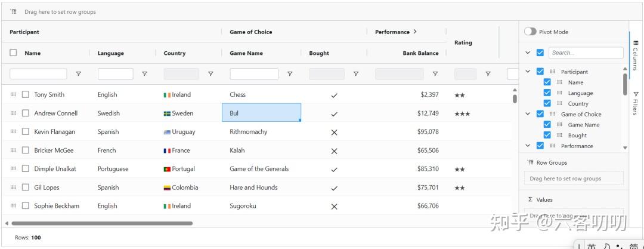644x249 pixels.
Task: Select the Kevin Flanagan row checkbox
Action: pos(26,132)
